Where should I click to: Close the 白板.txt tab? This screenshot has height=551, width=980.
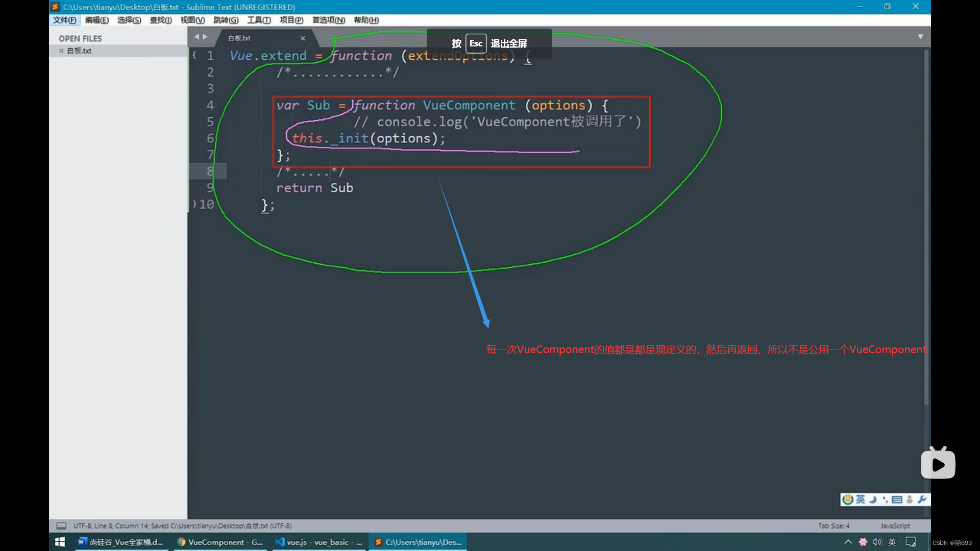(x=303, y=38)
